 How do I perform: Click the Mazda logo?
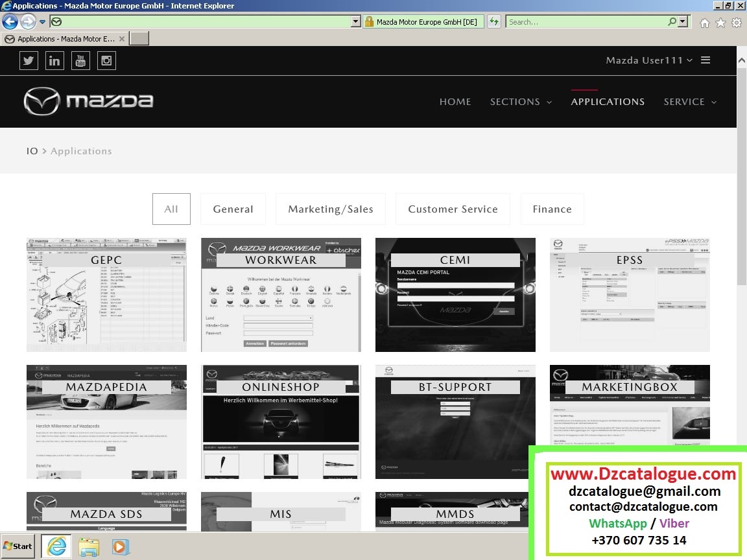click(x=89, y=101)
